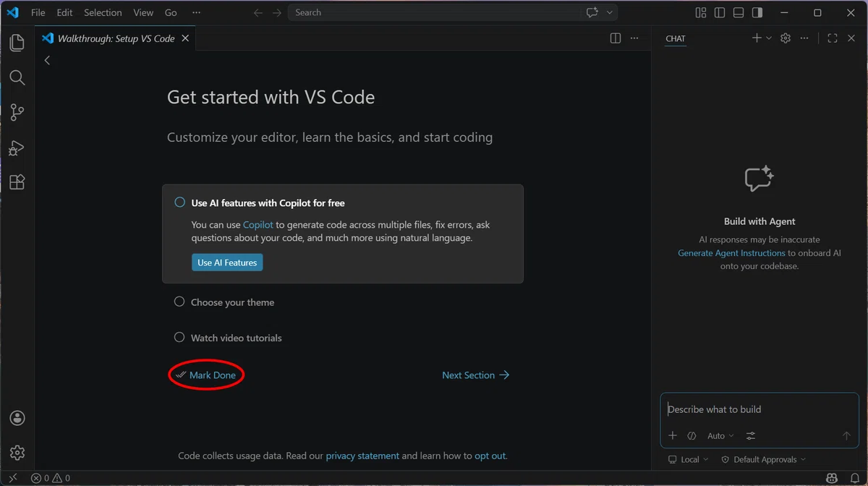
Task: Open chat settings gear icon
Action: (786, 38)
